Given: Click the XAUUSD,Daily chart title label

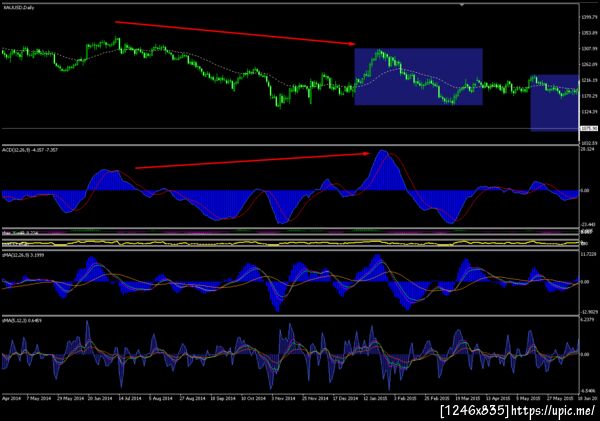Looking at the screenshot, I should pos(19,8).
